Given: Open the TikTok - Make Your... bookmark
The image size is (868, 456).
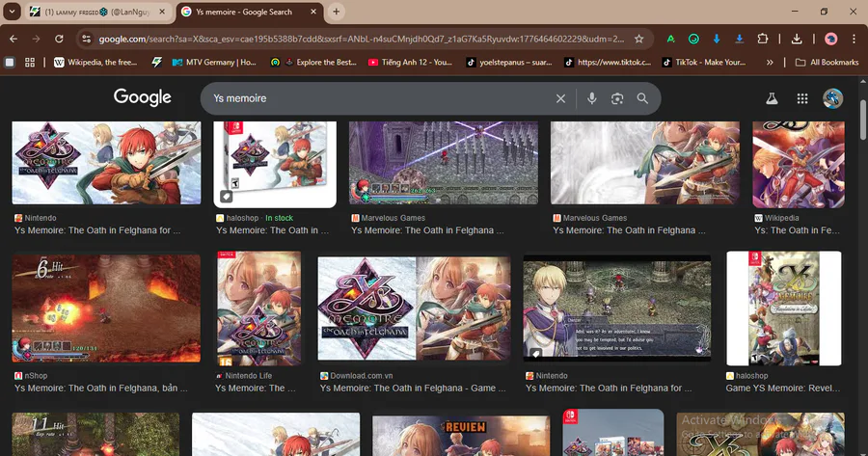Looking at the screenshot, I should click(704, 63).
